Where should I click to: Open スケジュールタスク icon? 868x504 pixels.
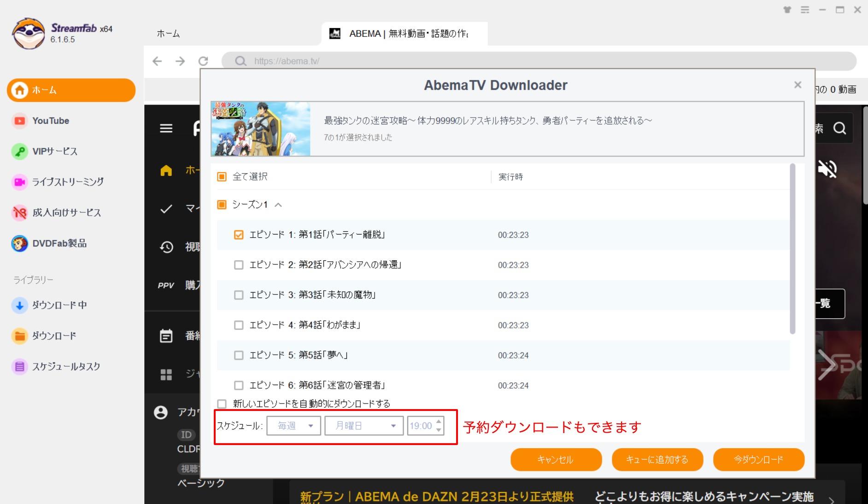tap(19, 367)
